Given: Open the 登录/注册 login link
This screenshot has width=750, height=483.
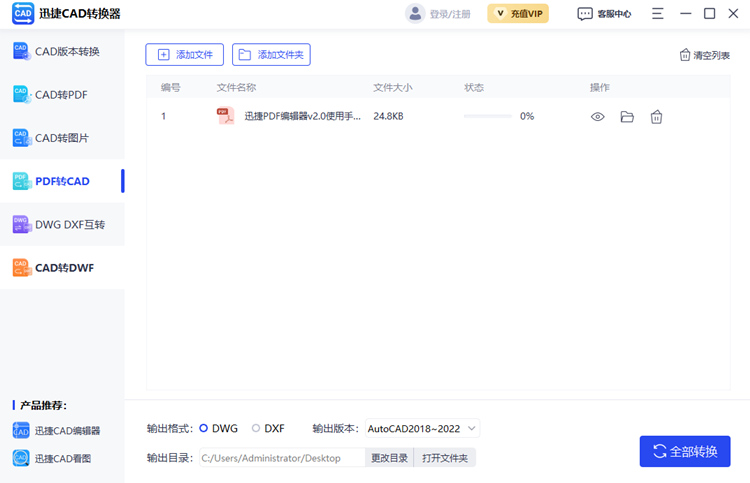Looking at the screenshot, I should point(450,14).
